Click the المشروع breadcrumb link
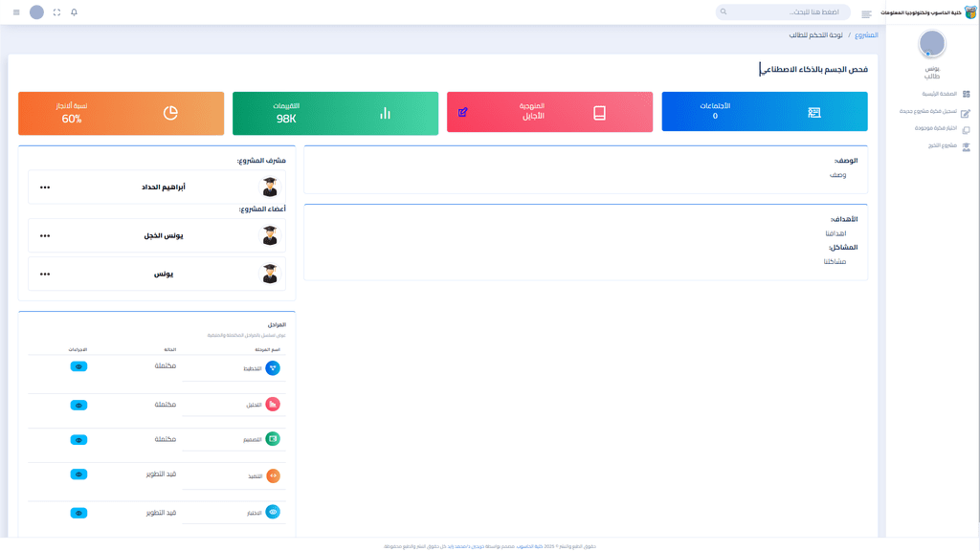Viewport: 980px width, 551px height. pyautogui.click(x=866, y=35)
